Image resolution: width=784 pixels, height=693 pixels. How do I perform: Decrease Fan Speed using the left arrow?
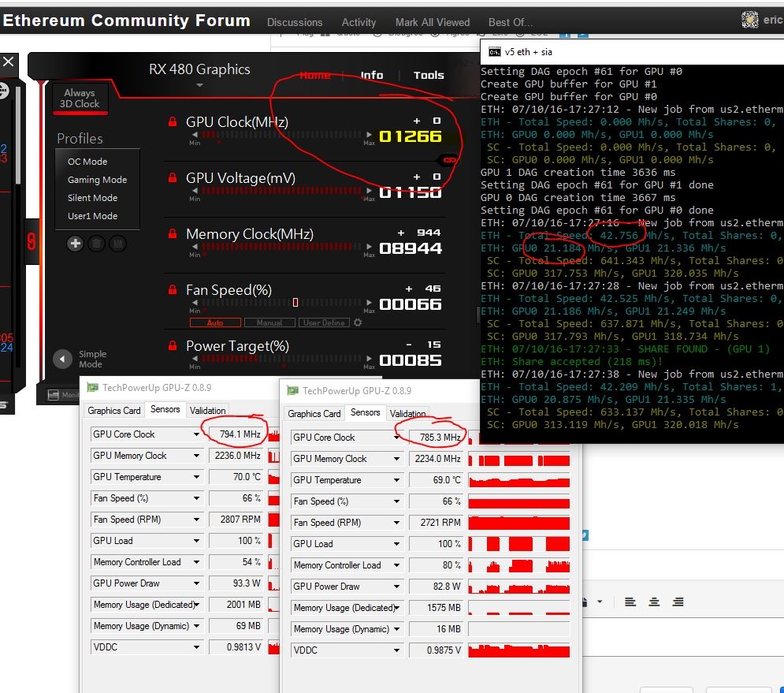coord(195,303)
